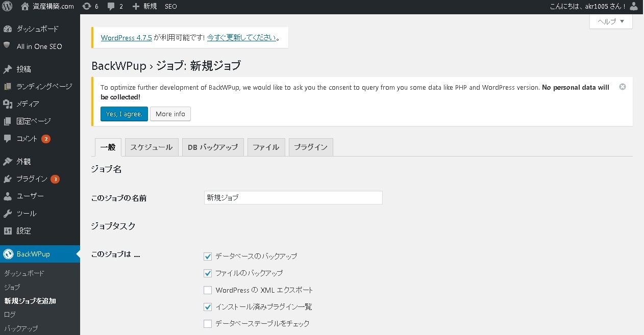Uncheck ファイルのバックアップ checkbox

pyautogui.click(x=208, y=273)
